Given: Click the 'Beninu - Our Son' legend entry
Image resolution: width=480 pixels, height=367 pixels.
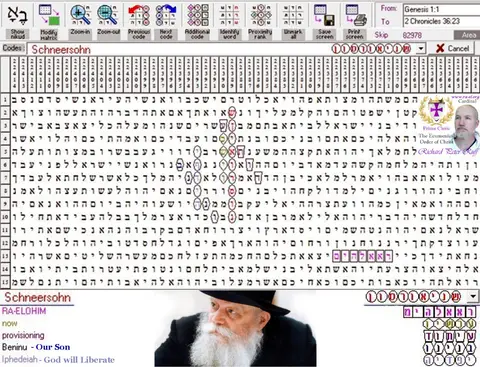Looking at the screenshot, I should click(x=36, y=347).
